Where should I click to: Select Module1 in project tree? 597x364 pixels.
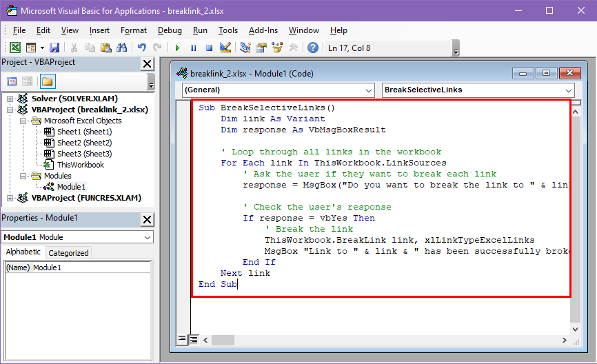click(x=71, y=187)
